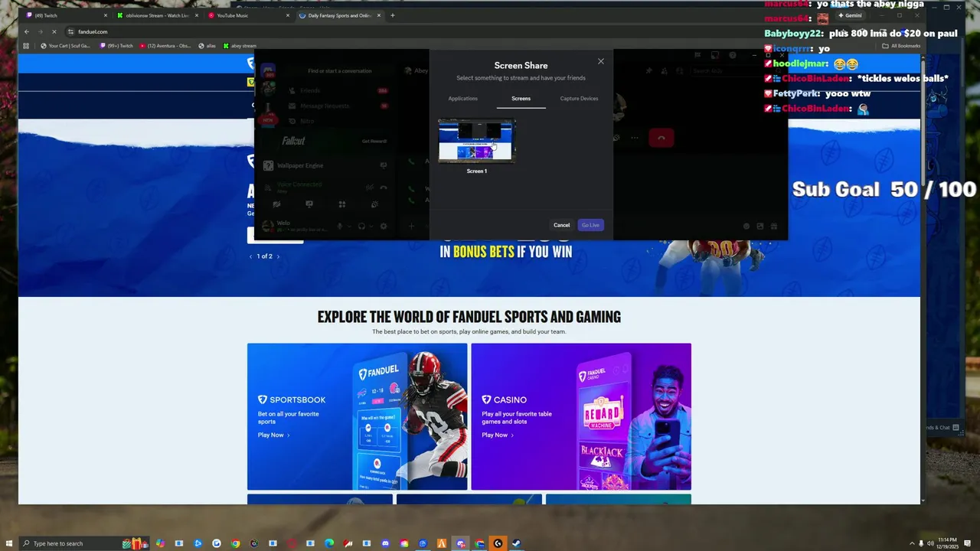The image size is (980, 551).
Task: Open the Chrome apps grid in bookmarks bar
Action: (25, 46)
